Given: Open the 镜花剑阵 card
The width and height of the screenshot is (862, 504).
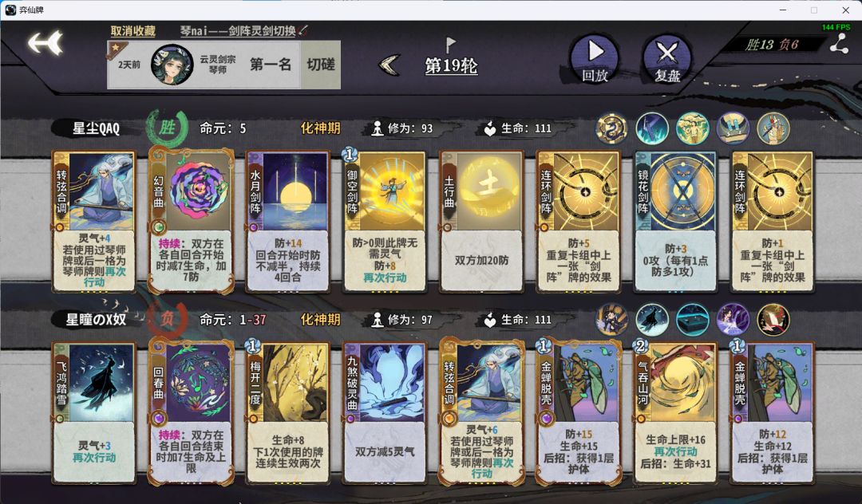Looking at the screenshot, I should [676, 222].
